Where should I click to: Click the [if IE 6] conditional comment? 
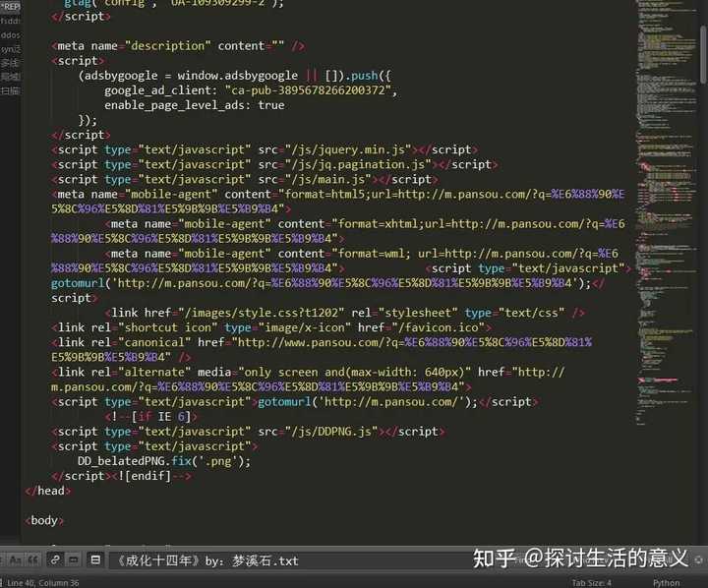coord(150,416)
